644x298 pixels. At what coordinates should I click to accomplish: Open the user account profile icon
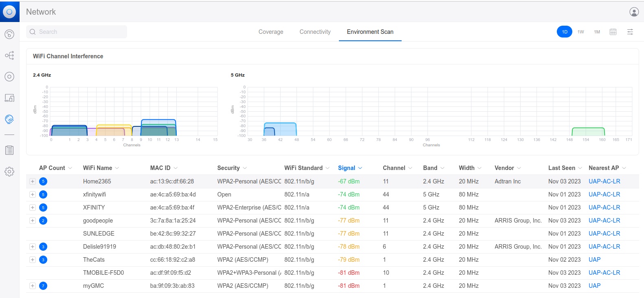pyautogui.click(x=634, y=12)
